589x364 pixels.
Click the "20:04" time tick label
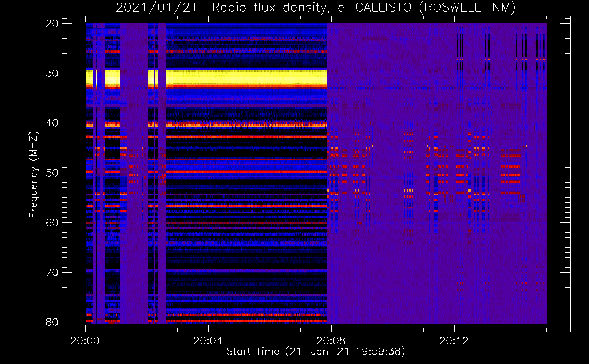(x=208, y=341)
